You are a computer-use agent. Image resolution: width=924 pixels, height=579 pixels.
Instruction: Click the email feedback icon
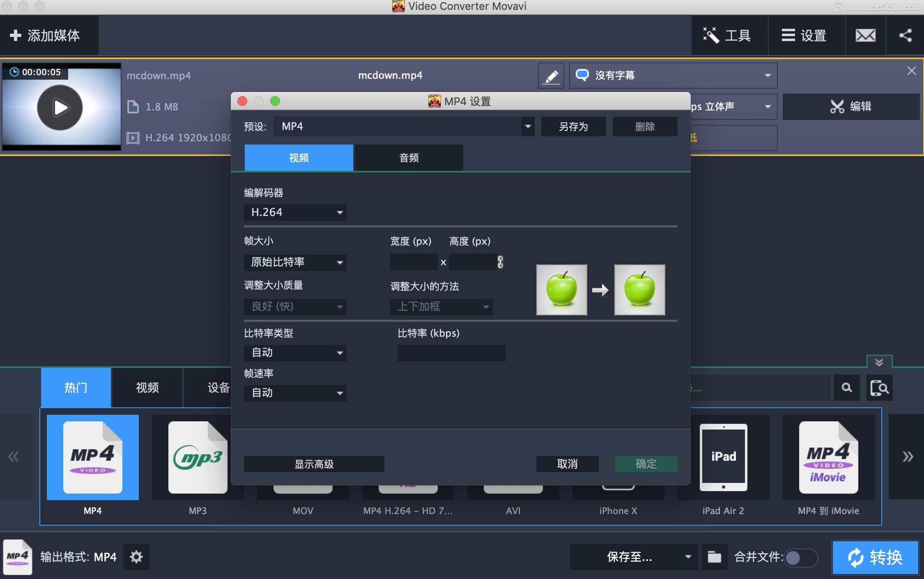point(865,35)
